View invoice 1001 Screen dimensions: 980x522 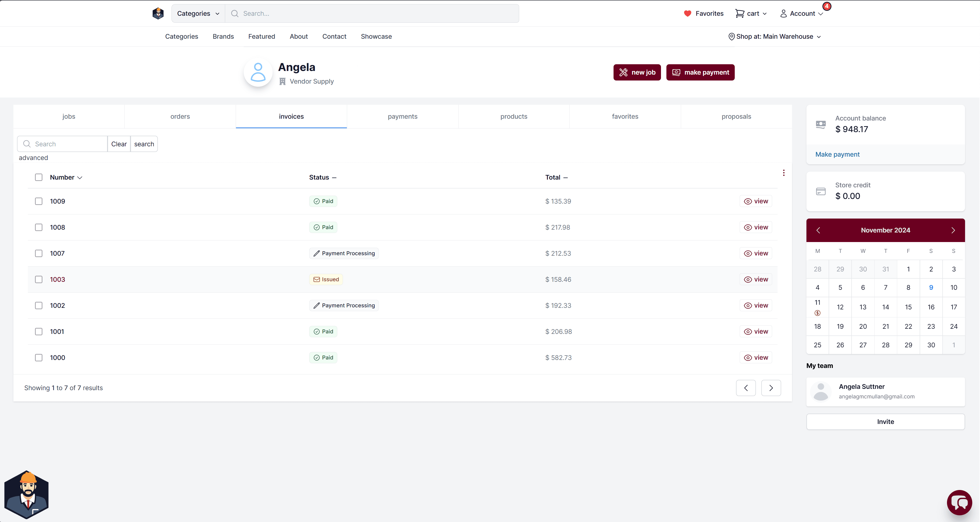click(x=756, y=332)
